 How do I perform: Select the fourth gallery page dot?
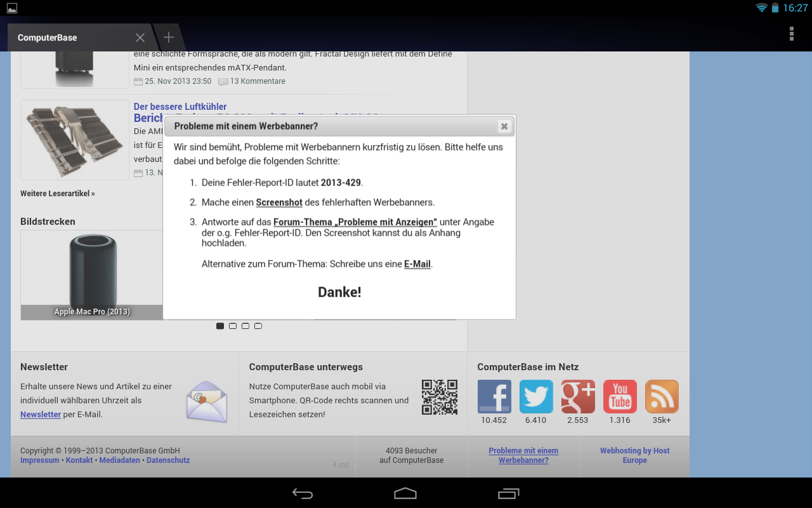(x=258, y=326)
